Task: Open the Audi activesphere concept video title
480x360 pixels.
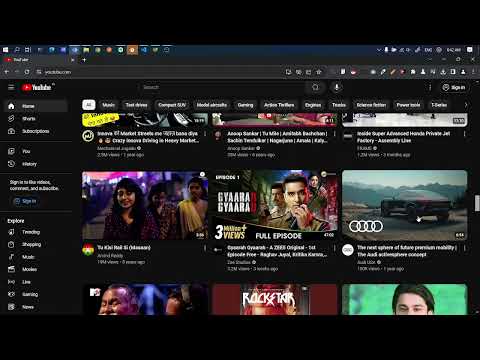Action: (407, 251)
